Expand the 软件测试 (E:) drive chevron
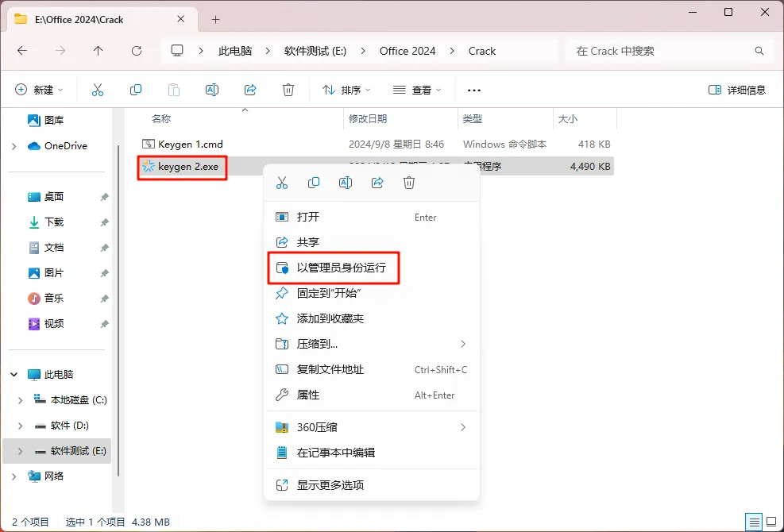 (20, 451)
